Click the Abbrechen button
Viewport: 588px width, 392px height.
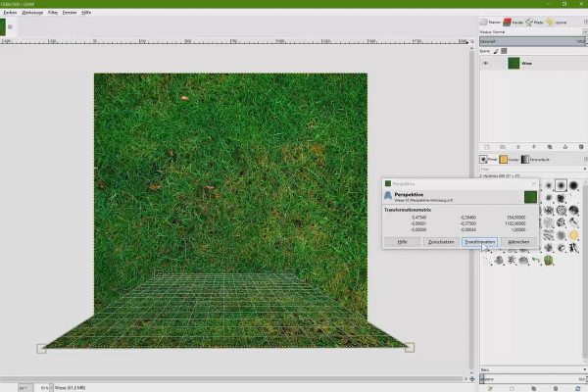pos(518,242)
